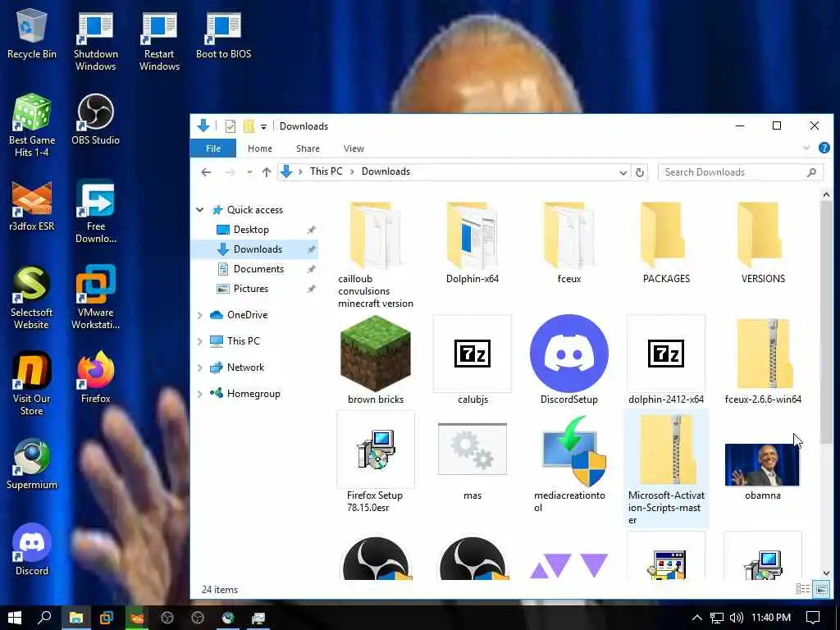
Task: Select Desktop in Quick access
Action: tap(251, 230)
